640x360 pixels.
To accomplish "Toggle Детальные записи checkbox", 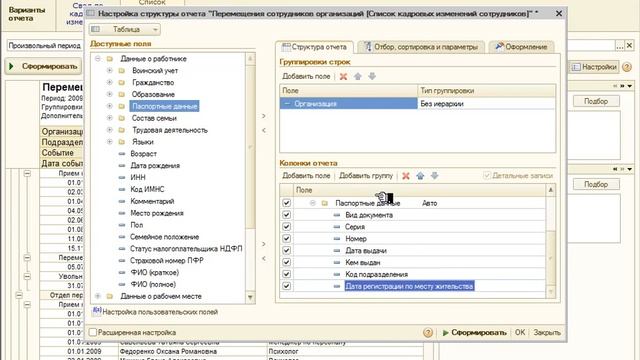I will tap(487, 176).
